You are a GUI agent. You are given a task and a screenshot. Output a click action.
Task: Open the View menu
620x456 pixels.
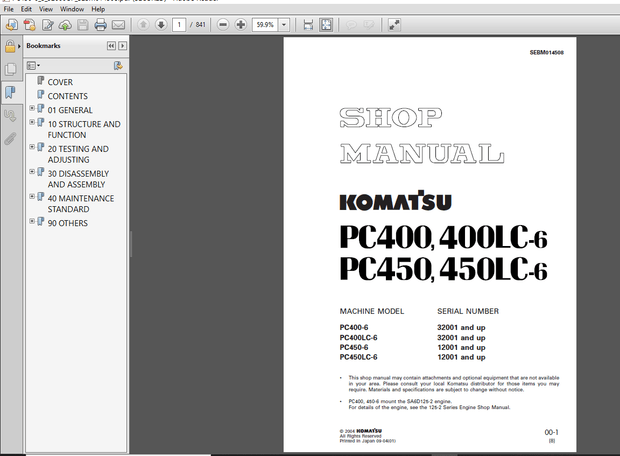(x=45, y=9)
